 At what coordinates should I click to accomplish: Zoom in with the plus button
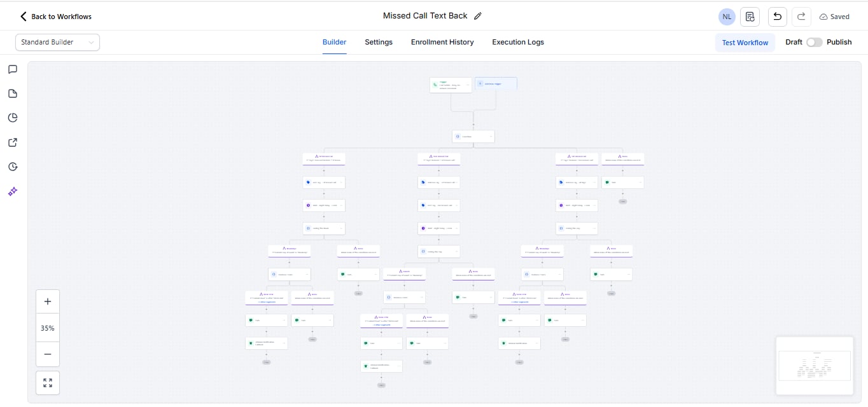click(x=48, y=301)
